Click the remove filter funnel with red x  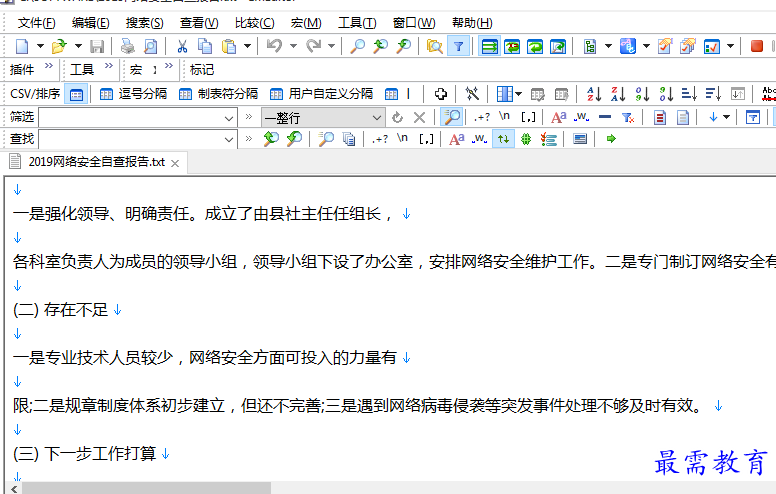[628, 117]
